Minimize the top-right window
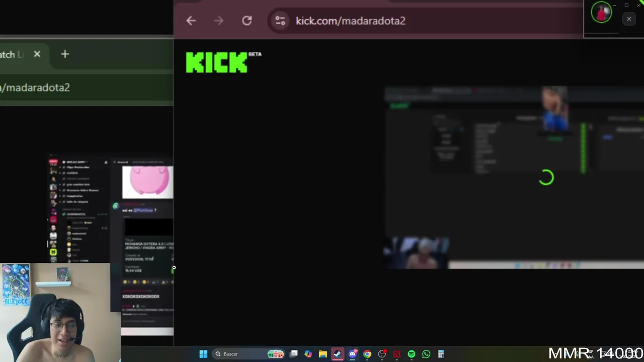The image size is (644, 362). (x=615, y=6)
